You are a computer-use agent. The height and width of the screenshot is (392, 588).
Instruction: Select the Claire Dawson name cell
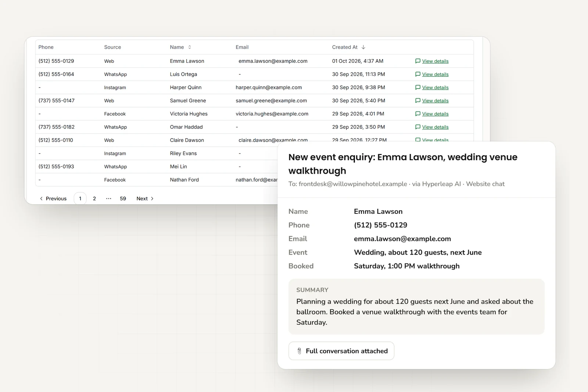(x=187, y=140)
